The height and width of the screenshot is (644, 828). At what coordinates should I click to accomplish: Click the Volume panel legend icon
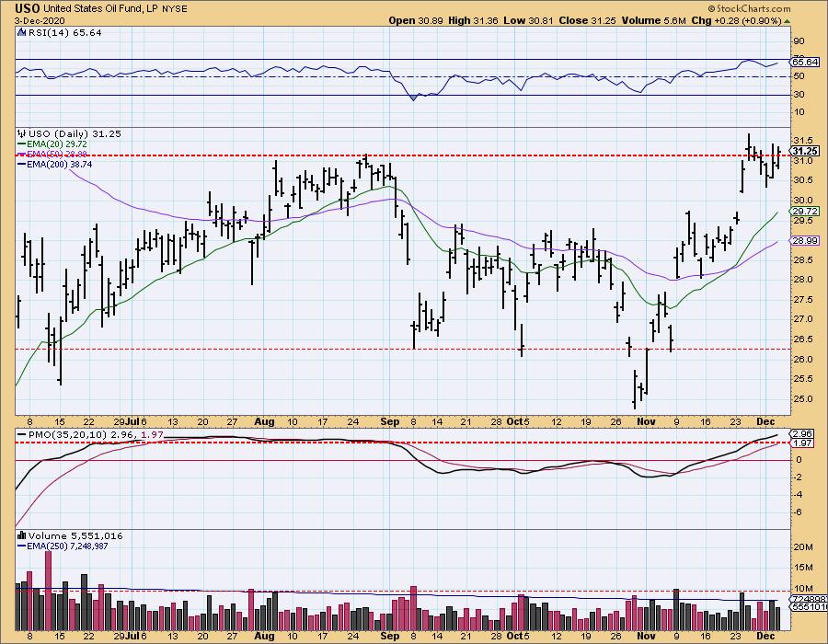tap(22, 535)
